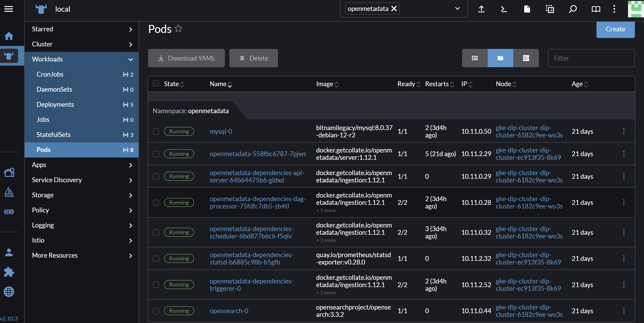
Task: Select mysql-0 pod checkbox
Action: [156, 131]
